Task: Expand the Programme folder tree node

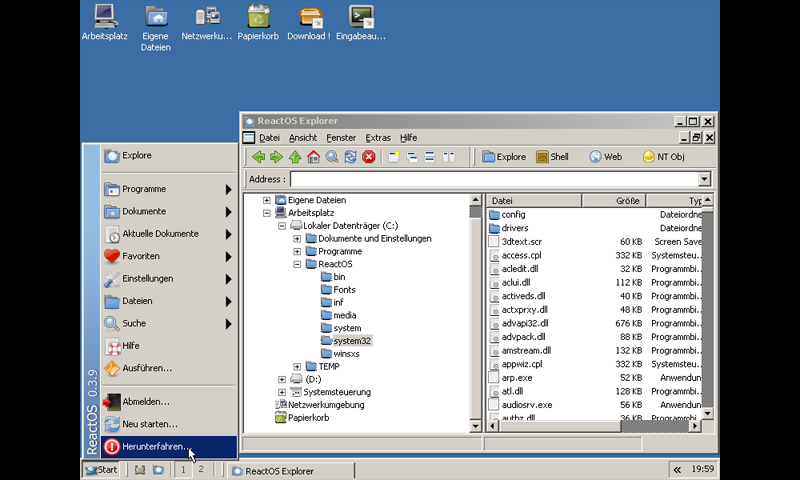Action: (x=297, y=251)
